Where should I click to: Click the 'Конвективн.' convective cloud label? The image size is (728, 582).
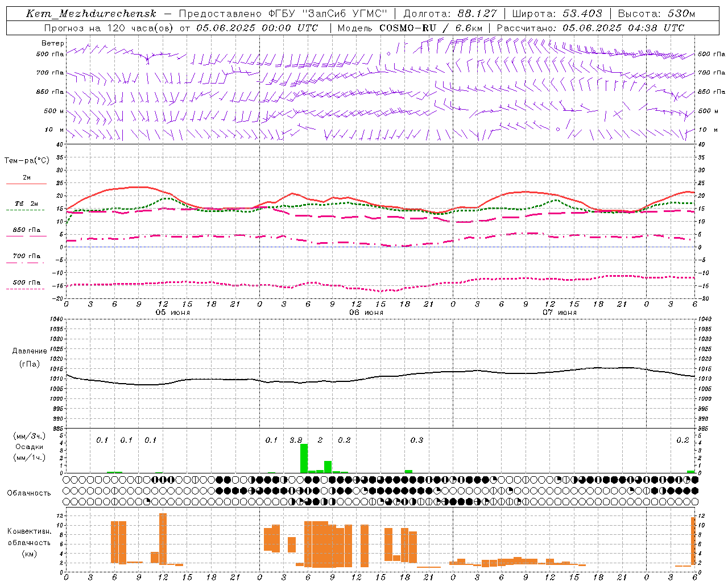point(29,531)
